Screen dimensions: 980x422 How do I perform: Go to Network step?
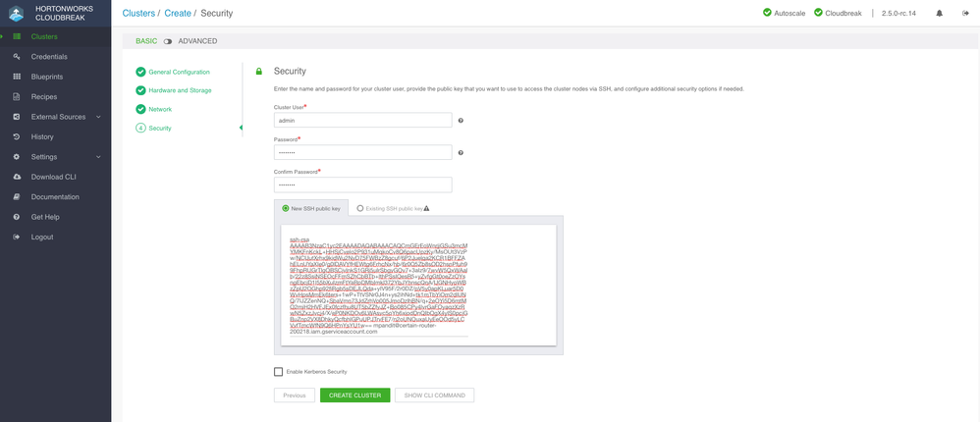click(x=160, y=109)
